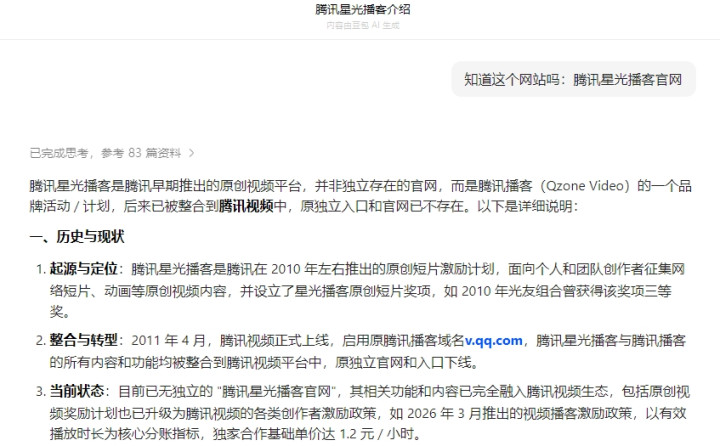Click the title 腾讯星光播客介绍
This screenshot has height=446, width=720.
pos(363,9)
